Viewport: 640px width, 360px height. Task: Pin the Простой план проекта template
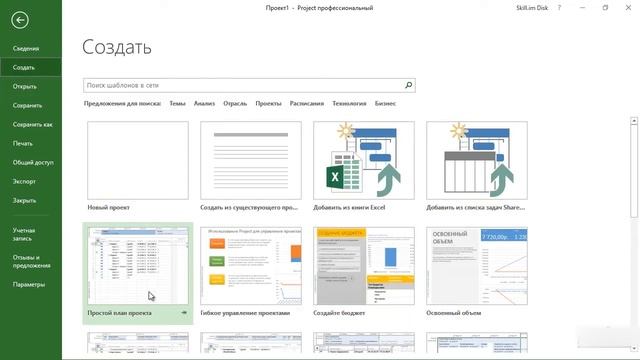tap(184, 313)
